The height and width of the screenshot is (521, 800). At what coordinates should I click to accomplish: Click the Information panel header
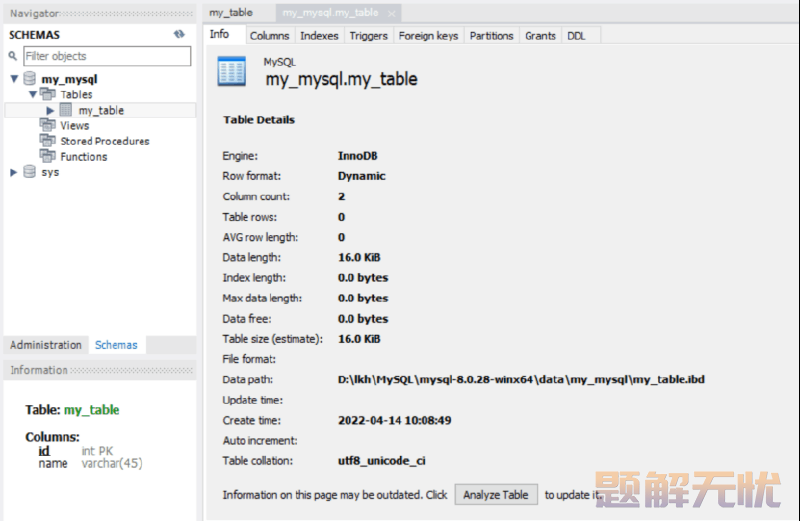pos(99,370)
